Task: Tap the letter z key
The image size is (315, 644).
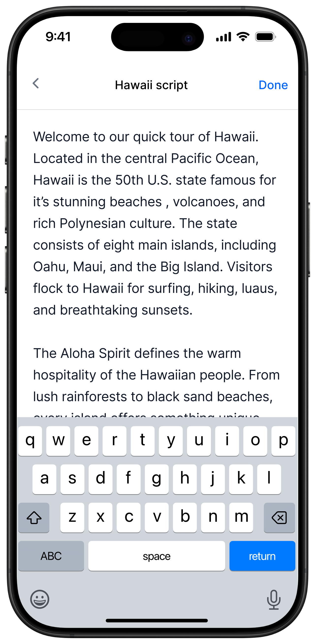Action: click(73, 517)
